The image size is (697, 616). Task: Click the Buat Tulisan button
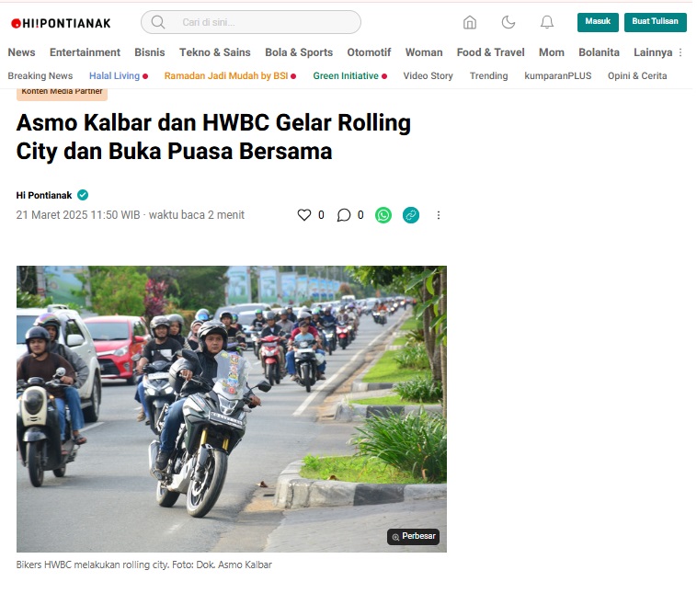[x=655, y=22]
